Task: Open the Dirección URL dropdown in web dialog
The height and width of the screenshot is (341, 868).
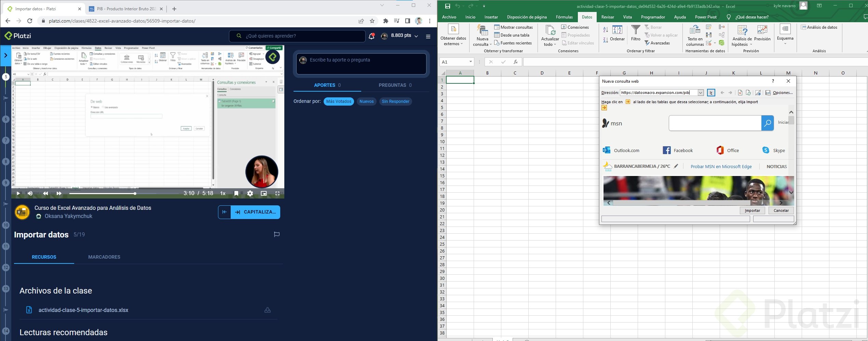Action: [x=701, y=93]
